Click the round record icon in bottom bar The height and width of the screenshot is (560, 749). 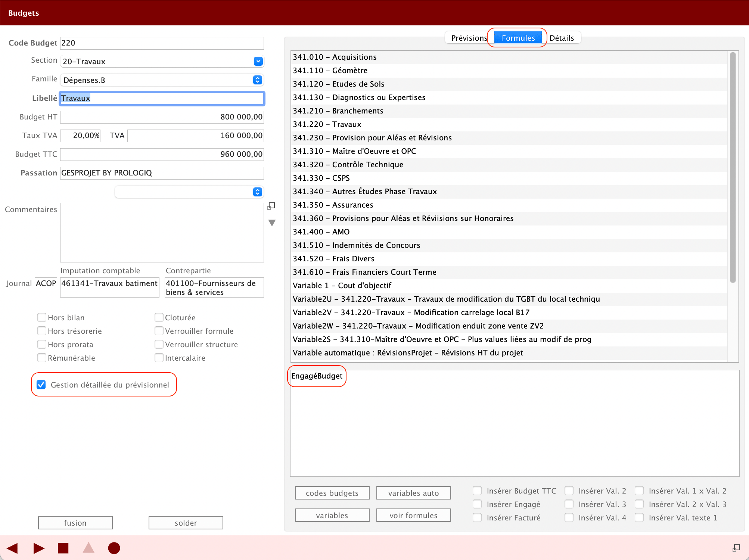[114, 548]
